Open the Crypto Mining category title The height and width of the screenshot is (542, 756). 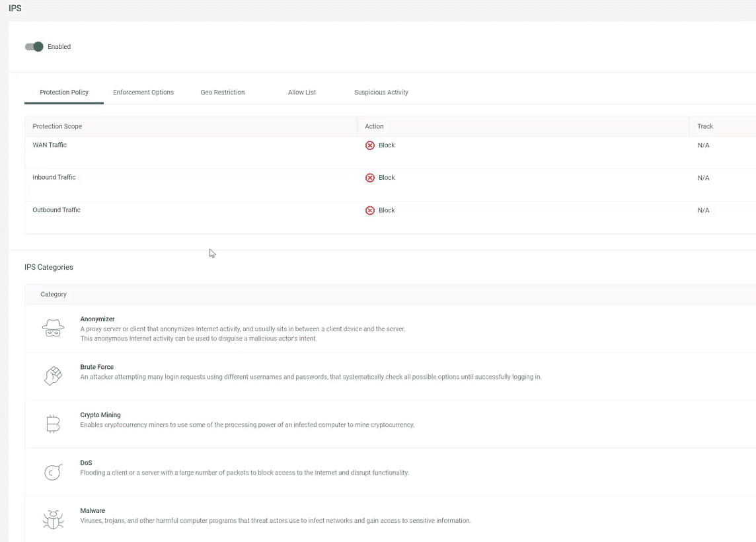[x=100, y=415]
